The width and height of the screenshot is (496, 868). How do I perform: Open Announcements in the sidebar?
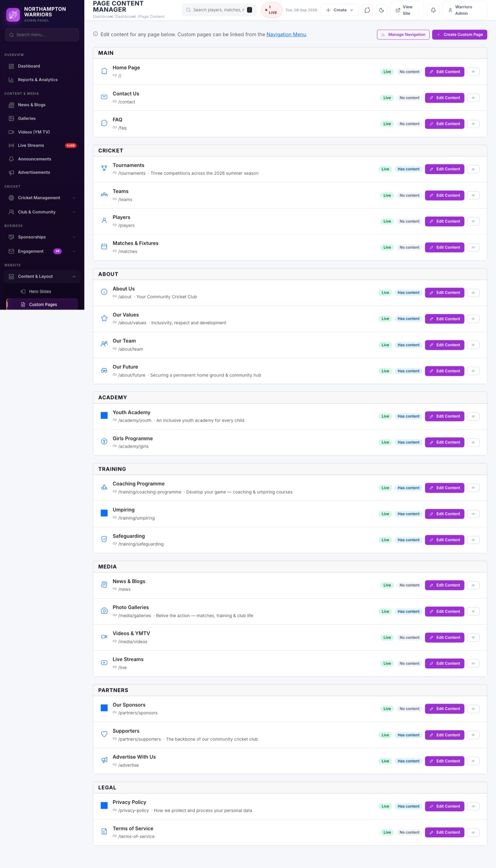[42, 159]
